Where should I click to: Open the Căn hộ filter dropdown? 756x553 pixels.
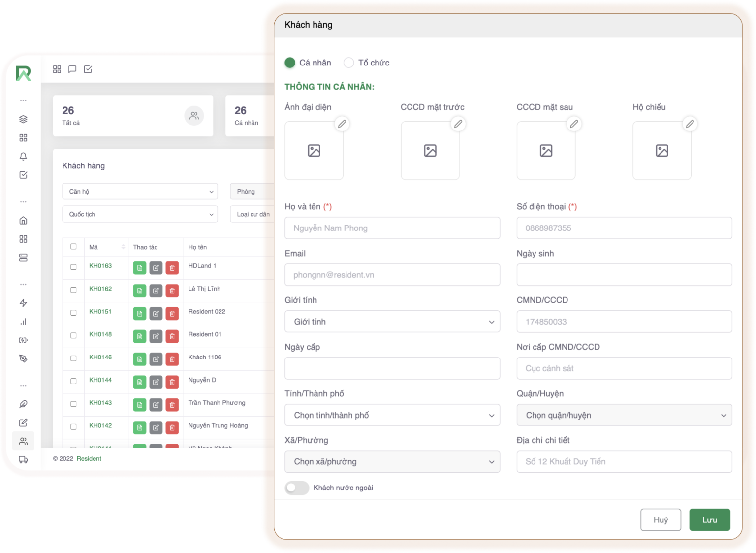(140, 192)
